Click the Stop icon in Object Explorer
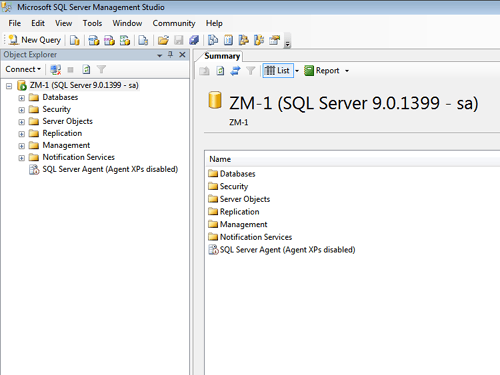 click(x=70, y=69)
